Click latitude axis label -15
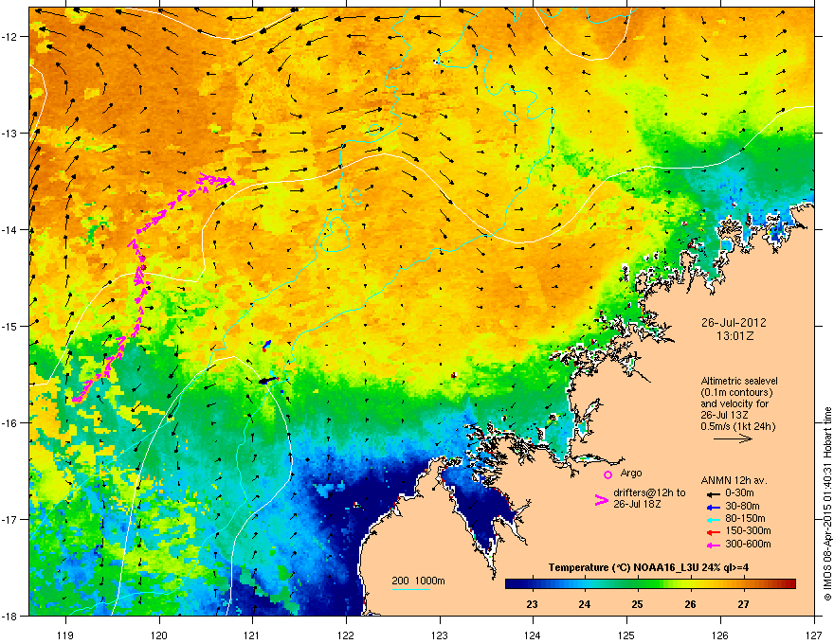The height and width of the screenshot is (644, 834). pyautogui.click(x=10, y=326)
